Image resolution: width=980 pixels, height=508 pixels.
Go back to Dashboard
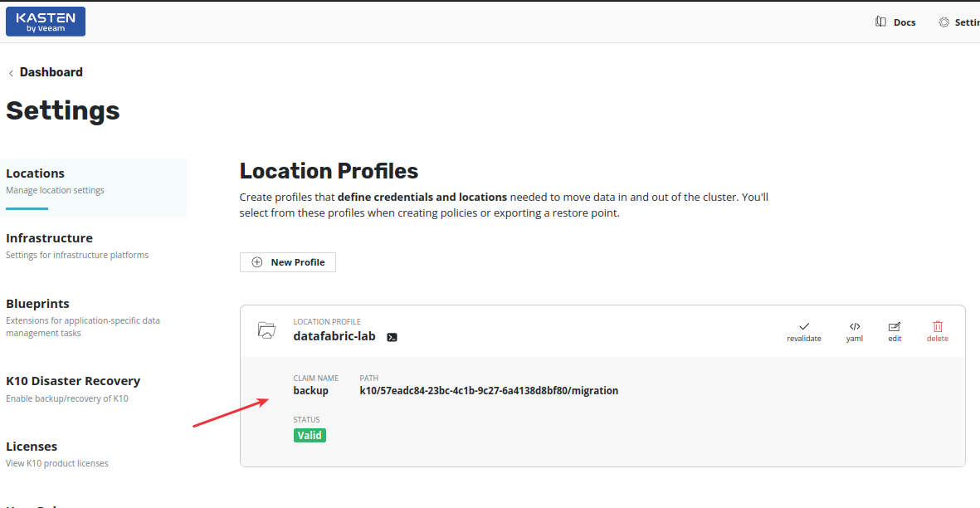click(x=51, y=72)
